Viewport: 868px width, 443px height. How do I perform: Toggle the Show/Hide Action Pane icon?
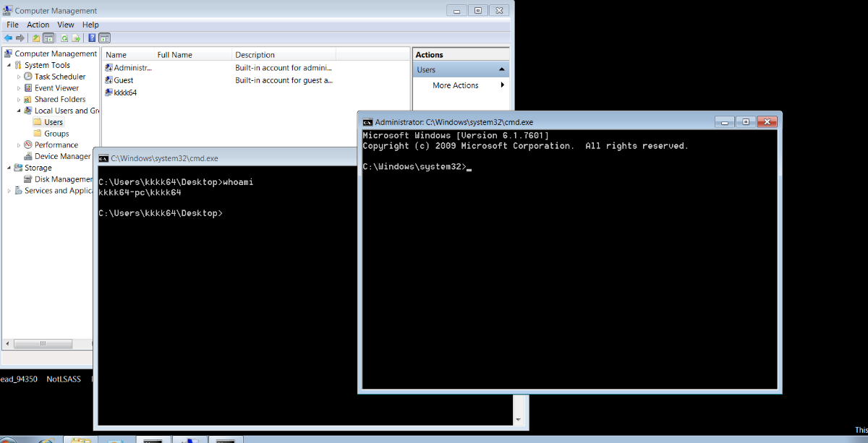104,38
